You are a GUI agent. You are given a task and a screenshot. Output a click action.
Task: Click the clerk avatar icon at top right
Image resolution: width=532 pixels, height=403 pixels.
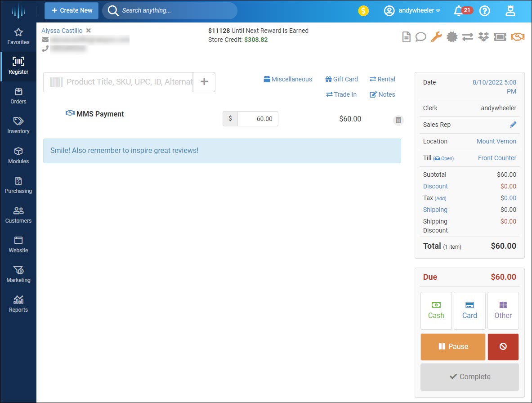[x=510, y=10]
